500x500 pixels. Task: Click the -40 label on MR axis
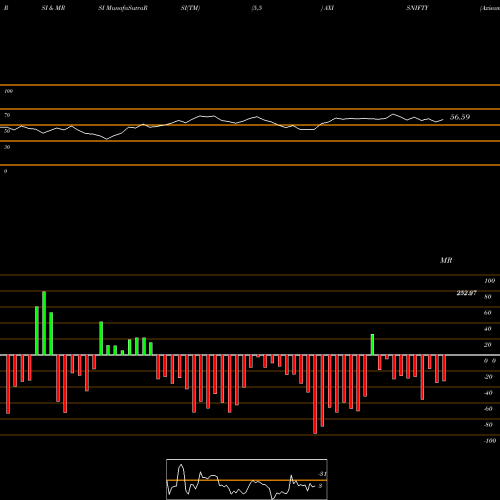pos(488,393)
